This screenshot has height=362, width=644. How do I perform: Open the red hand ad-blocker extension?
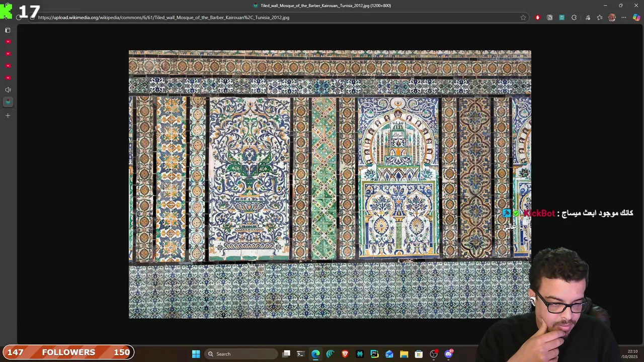537,18
